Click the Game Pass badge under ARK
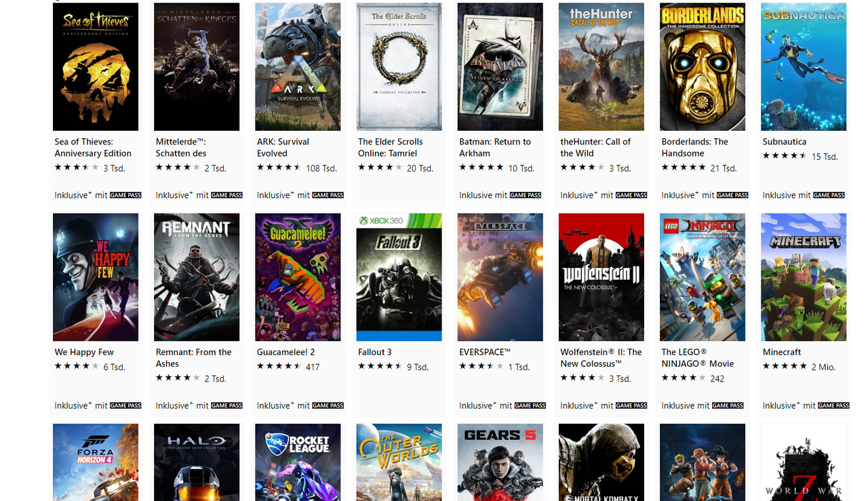The image size is (868, 501). 328,195
